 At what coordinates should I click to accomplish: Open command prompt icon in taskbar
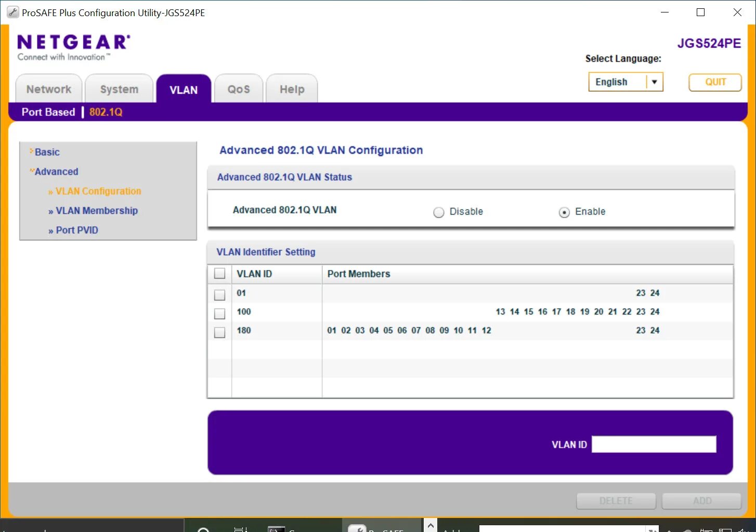tap(276, 528)
